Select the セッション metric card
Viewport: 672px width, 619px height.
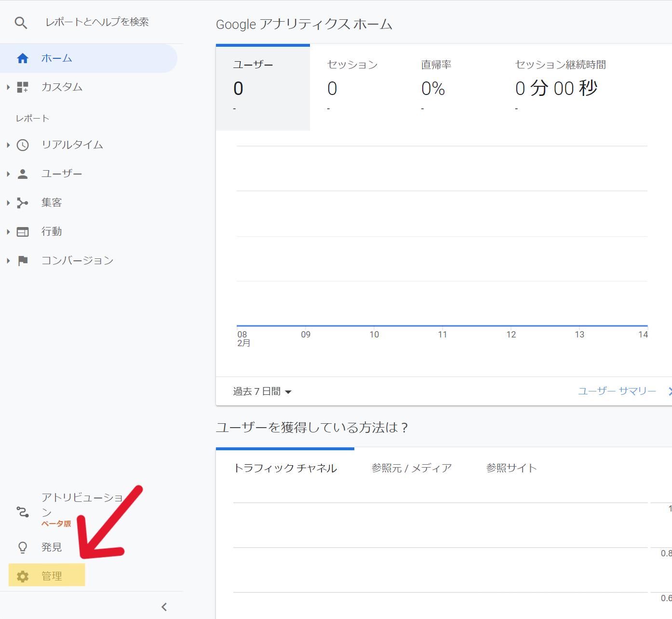point(357,88)
